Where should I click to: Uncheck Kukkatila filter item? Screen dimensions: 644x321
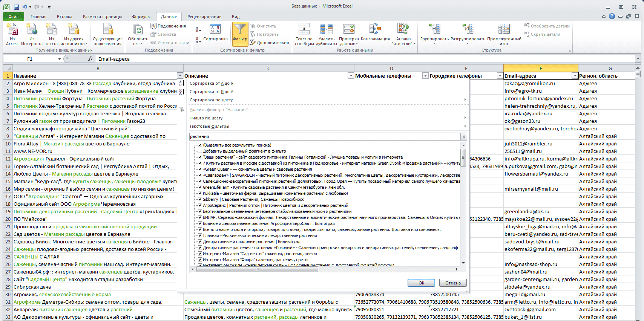click(x=200, y=193)
